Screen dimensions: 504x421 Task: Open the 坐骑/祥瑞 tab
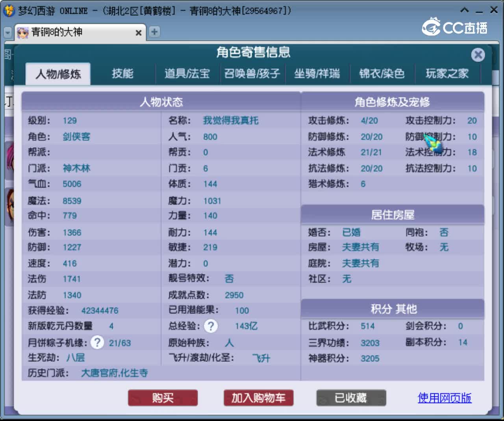pyautogui.click(x=317, y=74)
